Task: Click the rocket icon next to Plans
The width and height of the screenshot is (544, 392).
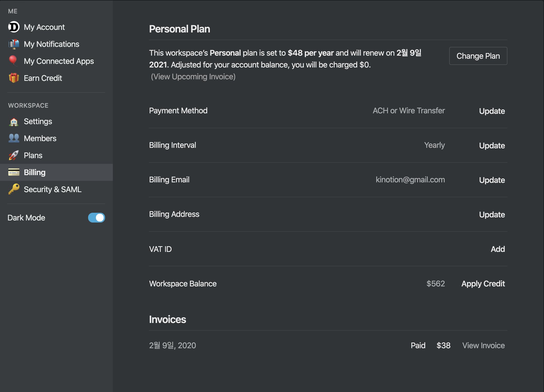Action: tap(14, 155)
